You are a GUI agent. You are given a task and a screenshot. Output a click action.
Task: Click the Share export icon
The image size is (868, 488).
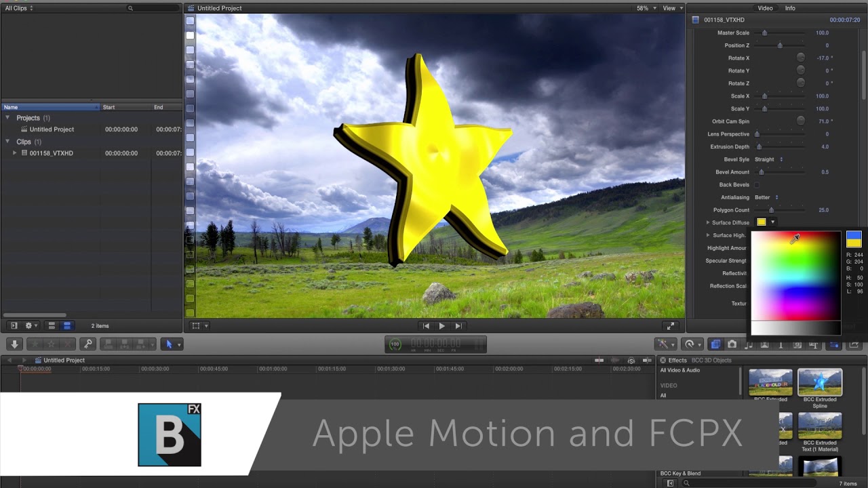[x=854, y=344]
